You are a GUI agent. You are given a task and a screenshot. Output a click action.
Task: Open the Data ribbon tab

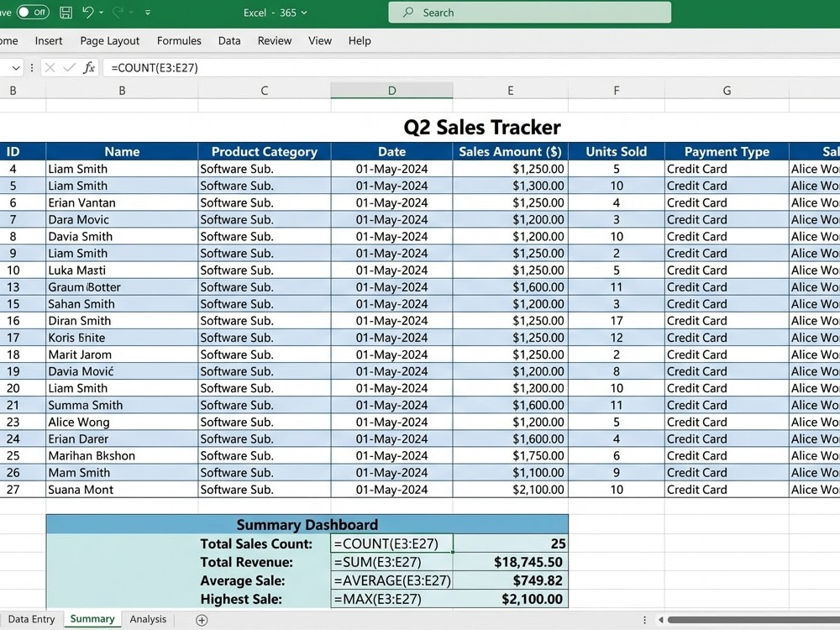(x=229, y=40)
